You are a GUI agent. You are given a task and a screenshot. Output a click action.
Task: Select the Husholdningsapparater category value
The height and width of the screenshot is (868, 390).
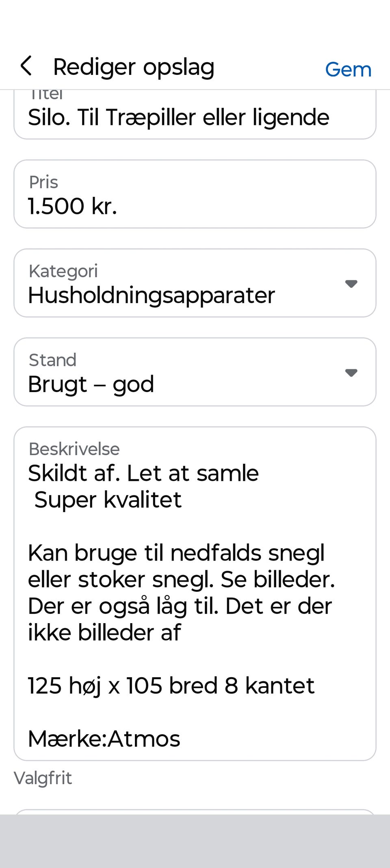pos(152,295)
